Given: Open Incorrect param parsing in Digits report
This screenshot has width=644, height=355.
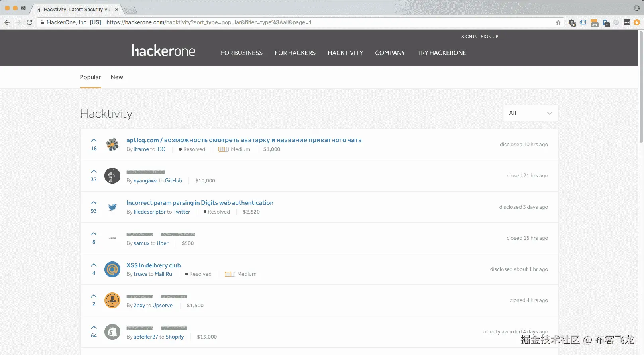Looking at the screenshot, I should (200, 203).
